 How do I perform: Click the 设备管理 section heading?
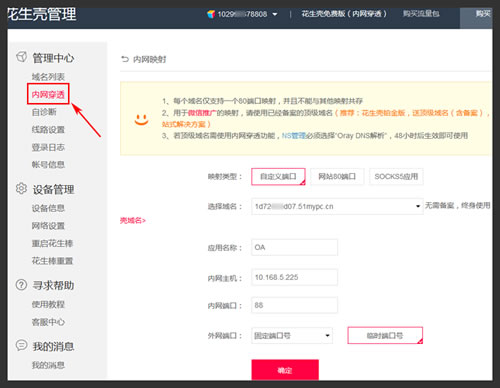[x=53, y=189]
